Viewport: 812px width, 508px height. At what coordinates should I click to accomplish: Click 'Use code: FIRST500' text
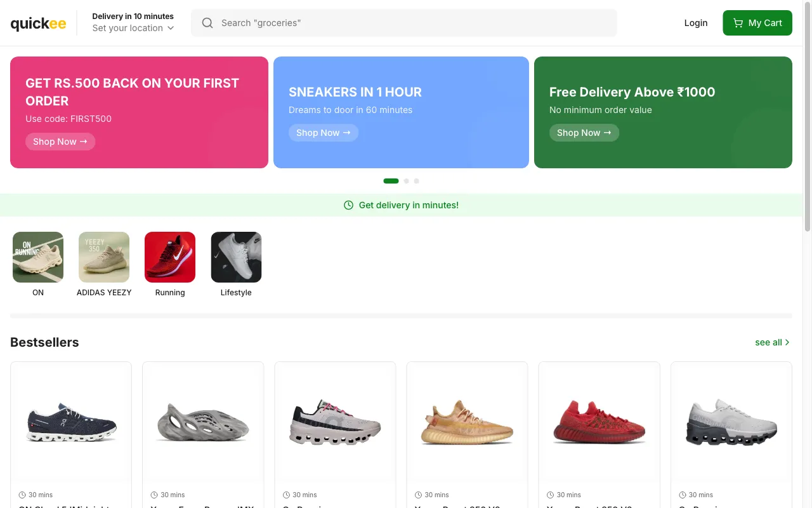(69, 119)
